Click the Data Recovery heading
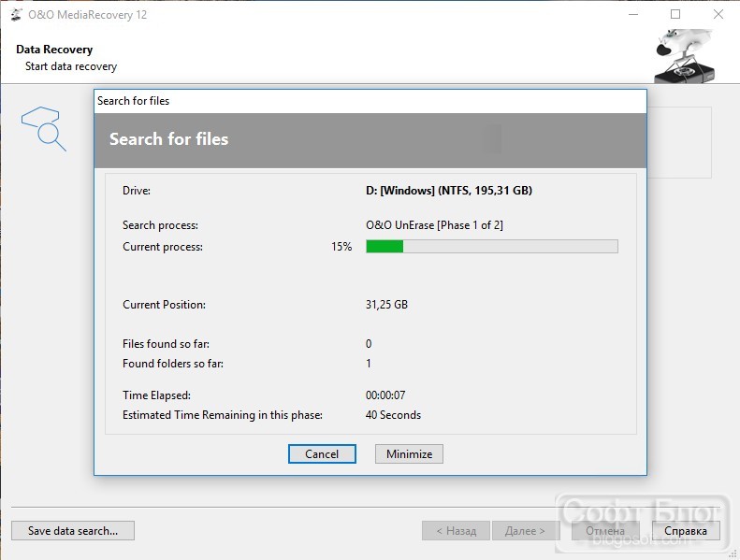 point(54,49)
